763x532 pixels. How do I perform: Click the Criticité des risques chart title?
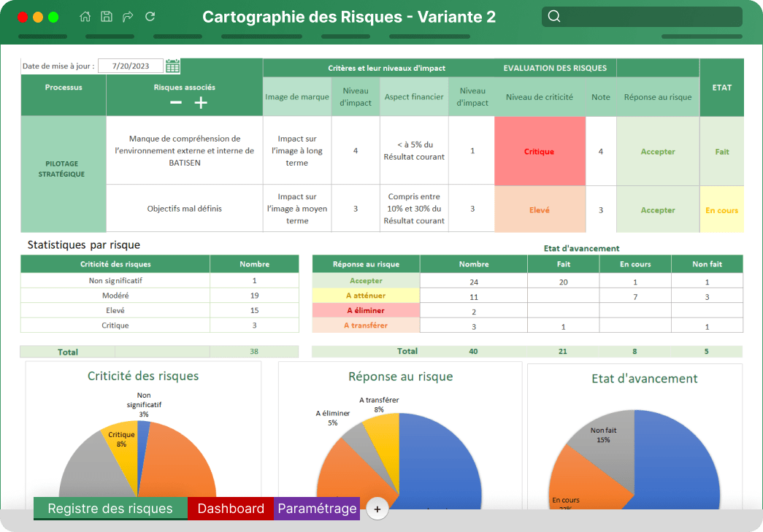[x=143, y=377]
